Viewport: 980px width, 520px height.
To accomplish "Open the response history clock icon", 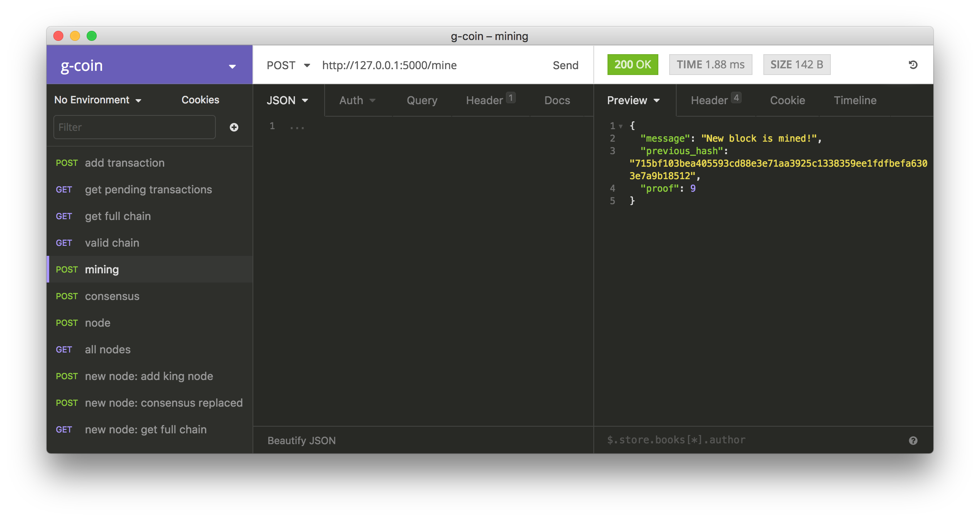I will point(913,65).
